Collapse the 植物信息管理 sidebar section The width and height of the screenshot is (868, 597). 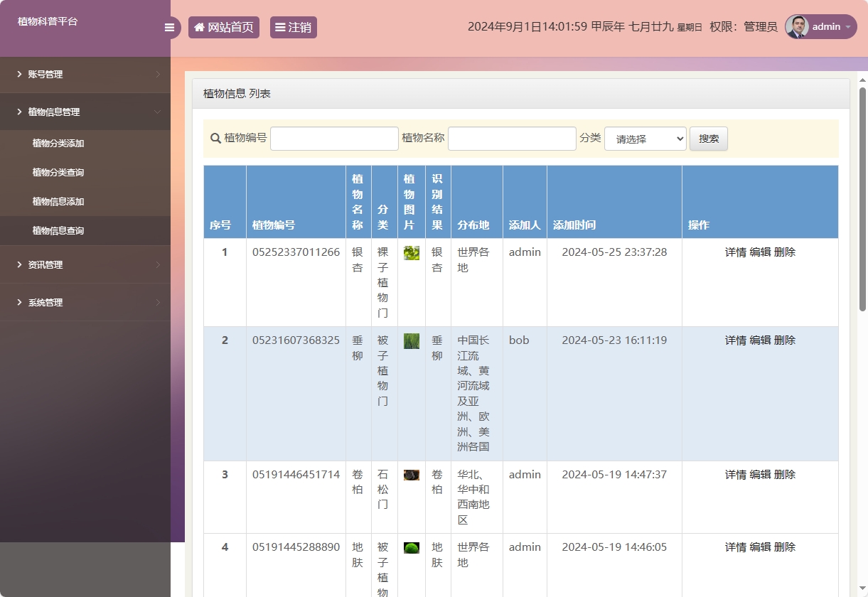pyautogui.click(x=85, y=112)
